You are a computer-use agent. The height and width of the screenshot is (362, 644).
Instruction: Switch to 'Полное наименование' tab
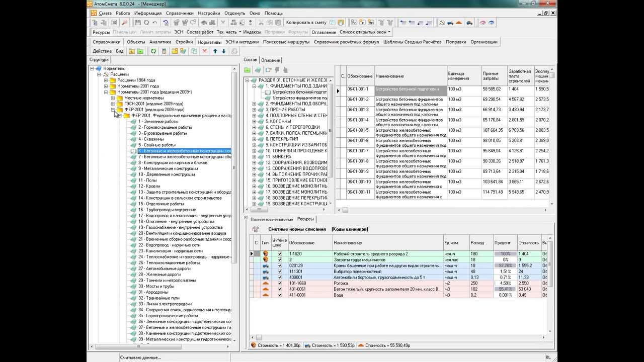click(x=272, y=219)
